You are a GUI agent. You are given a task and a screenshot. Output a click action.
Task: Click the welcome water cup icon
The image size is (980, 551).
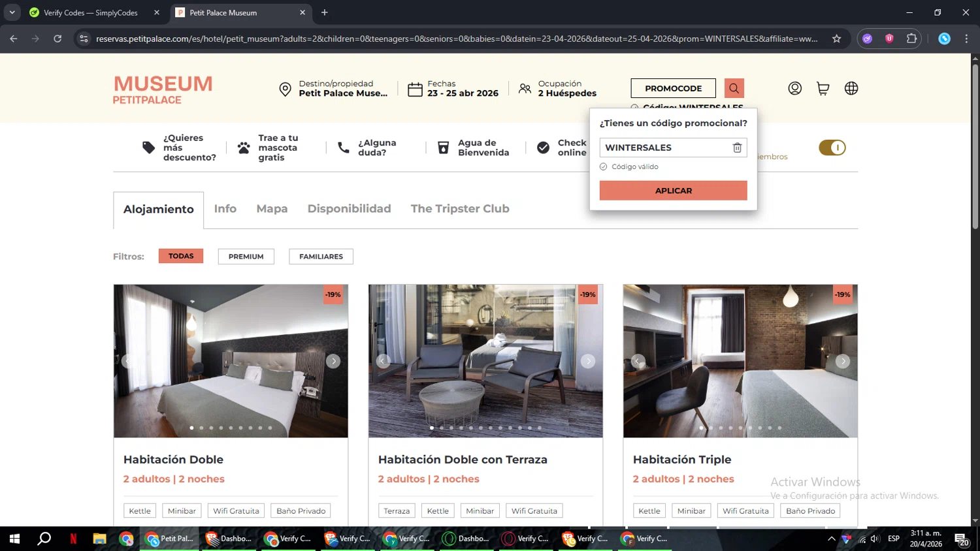443,148
